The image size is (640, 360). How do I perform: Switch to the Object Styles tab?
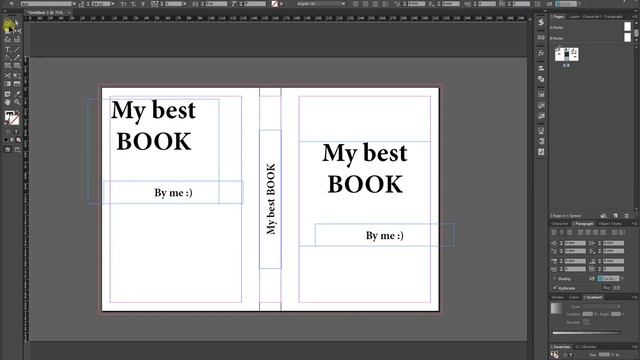(610, 224)
